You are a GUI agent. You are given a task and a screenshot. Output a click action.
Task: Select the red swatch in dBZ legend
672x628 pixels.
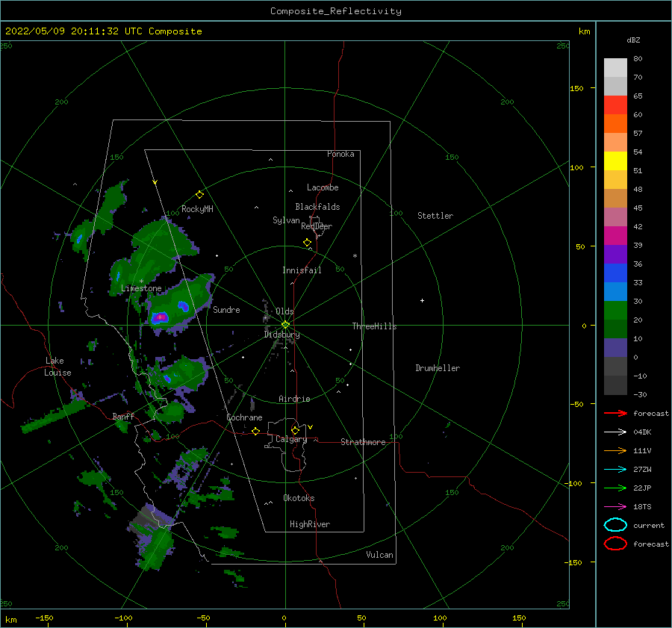coord(615,105)
